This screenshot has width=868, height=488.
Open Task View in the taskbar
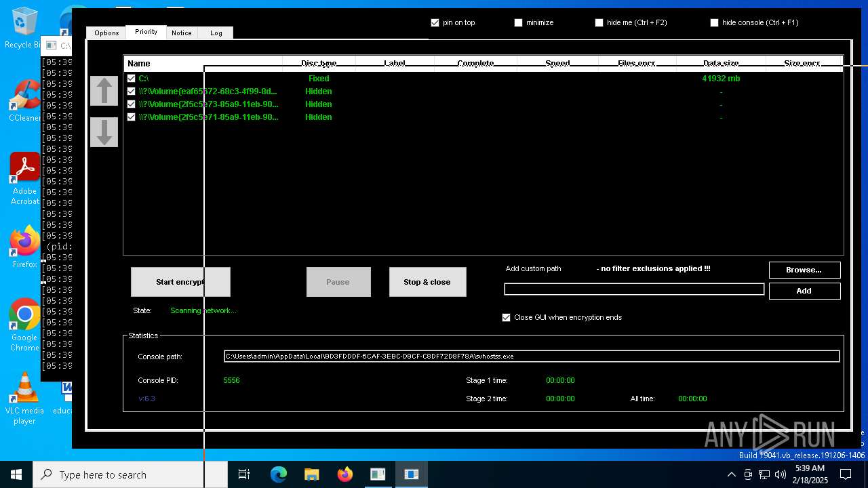click(x=244, y=474)
